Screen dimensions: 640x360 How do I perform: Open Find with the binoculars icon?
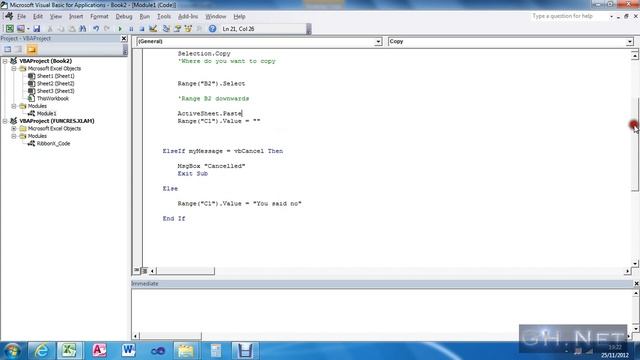(83, 29)
